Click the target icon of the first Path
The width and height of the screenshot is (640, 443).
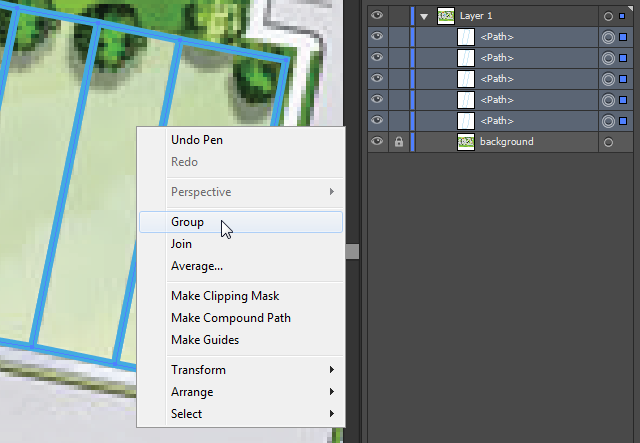tap(608, 37)
